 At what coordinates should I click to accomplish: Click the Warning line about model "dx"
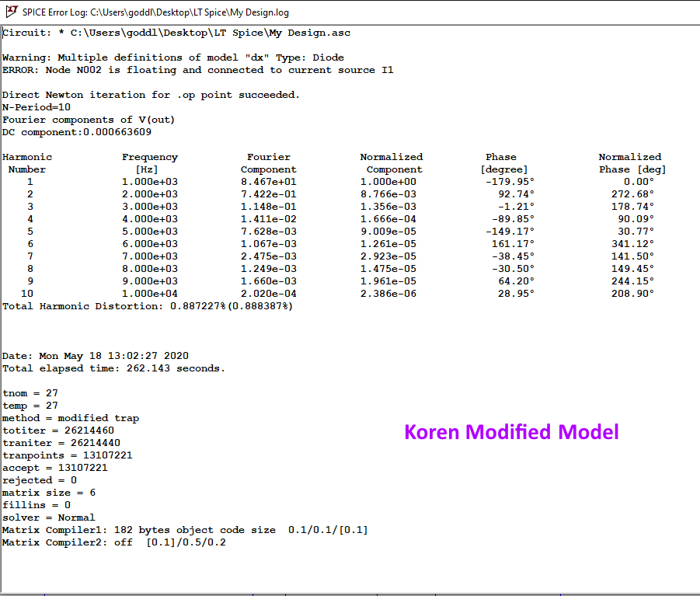[x=173, y=58]
